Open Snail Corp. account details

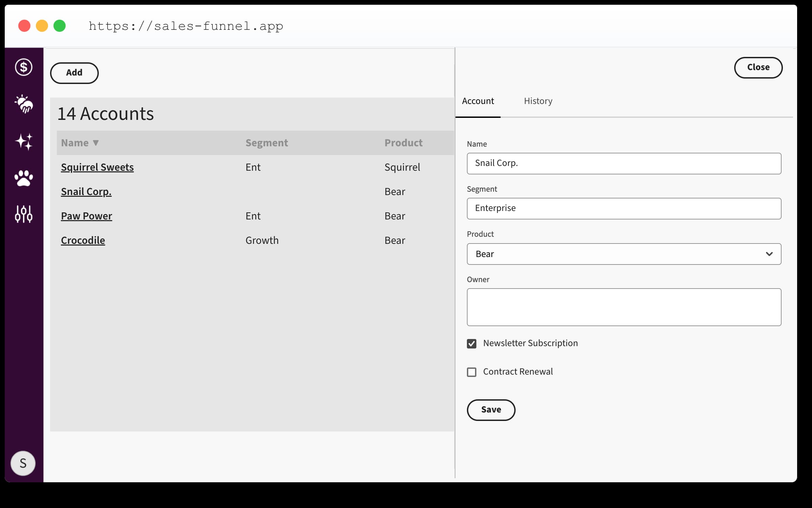(x=86, y=191)
